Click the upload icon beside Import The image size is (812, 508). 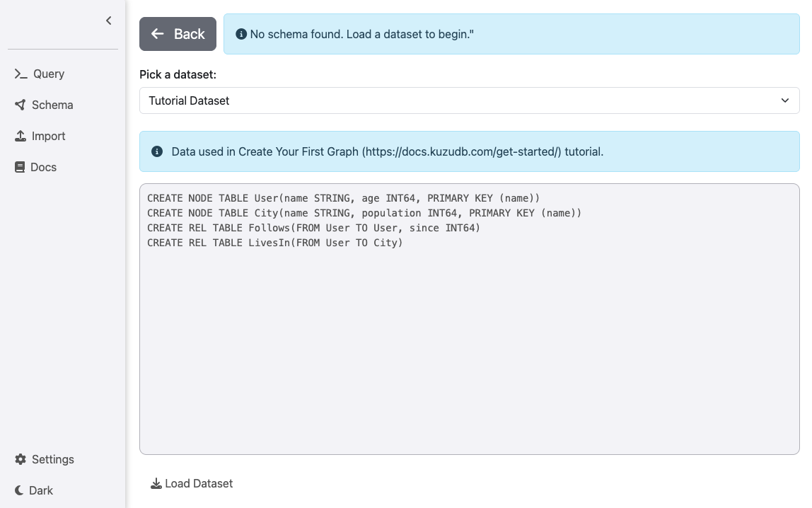[x=21, y=137]
